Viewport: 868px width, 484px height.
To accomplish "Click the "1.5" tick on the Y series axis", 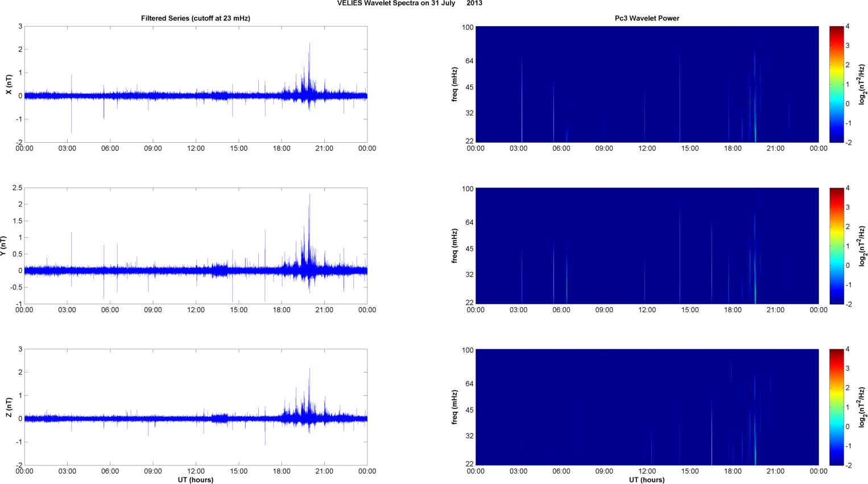I will [17, 221].
